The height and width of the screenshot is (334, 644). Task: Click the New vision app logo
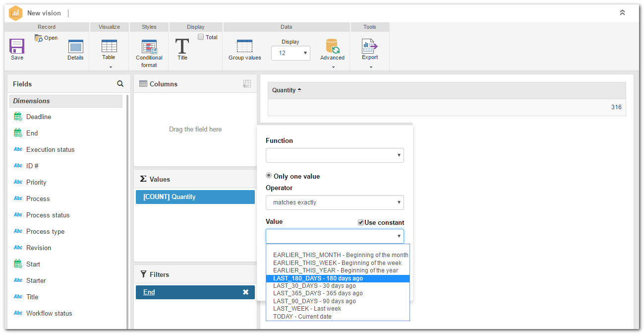coord(16,13)
